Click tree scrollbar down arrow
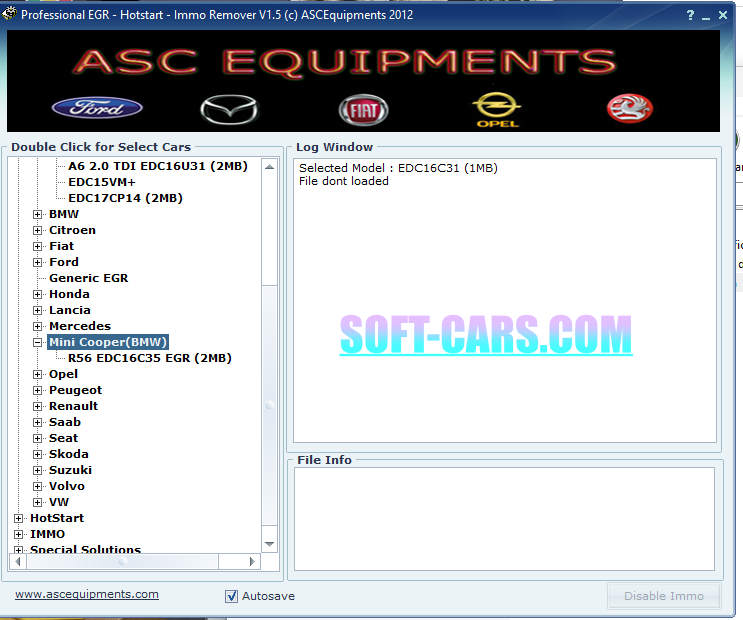Image resolution: width=743 pixels, height=620 pixels. pyautogui.click(x=270, y=544)
